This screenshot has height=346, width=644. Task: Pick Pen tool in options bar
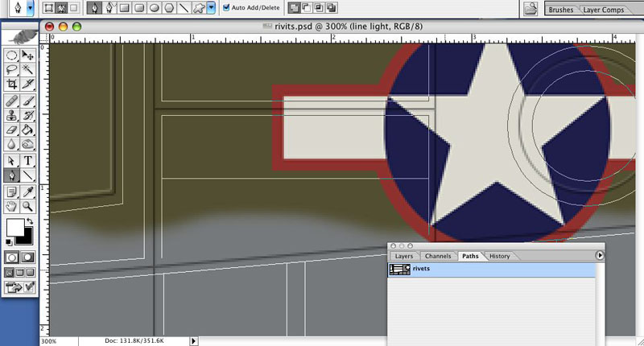point(94,7)
